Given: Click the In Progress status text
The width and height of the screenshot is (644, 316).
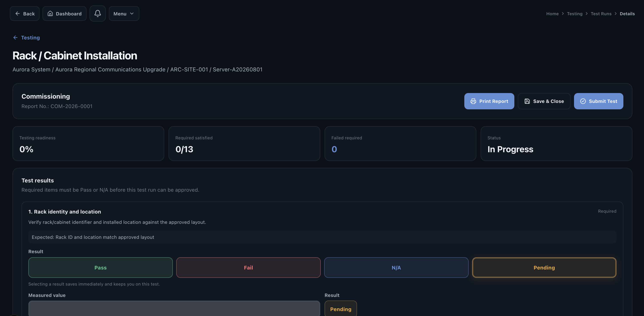Looking at the screenshot, I should click(x=510, y=149).
